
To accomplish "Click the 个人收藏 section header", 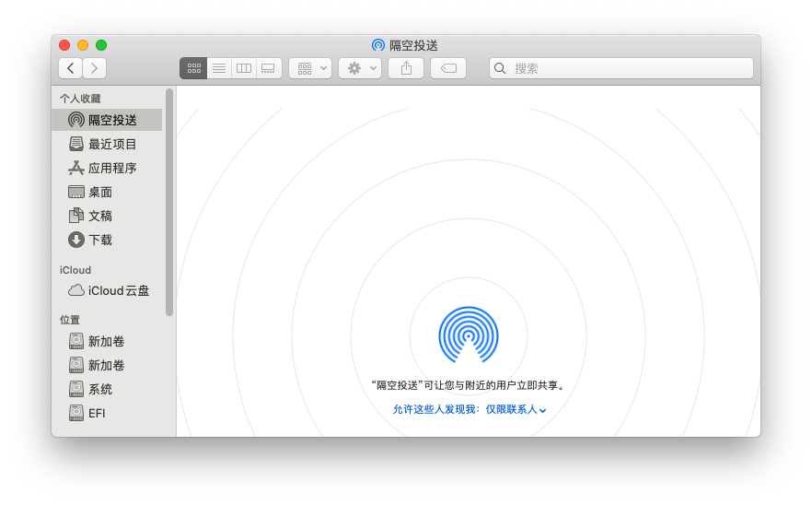I will [x=80, y=99].
